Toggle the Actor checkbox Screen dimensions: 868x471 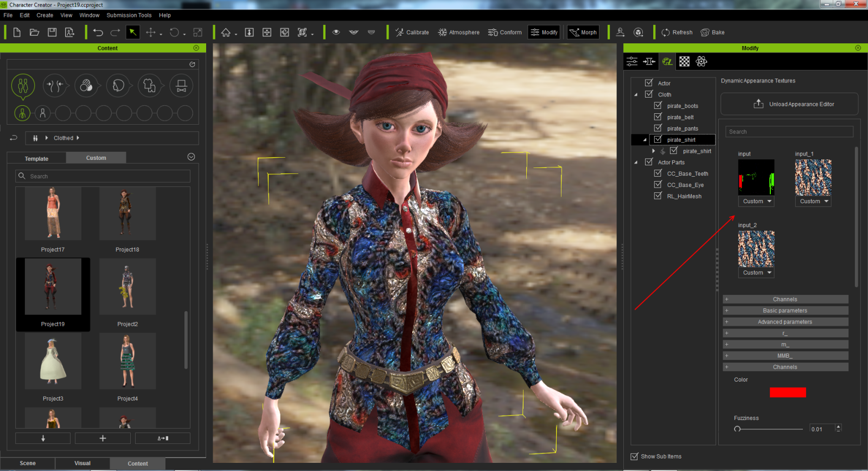tap(648, 83)
